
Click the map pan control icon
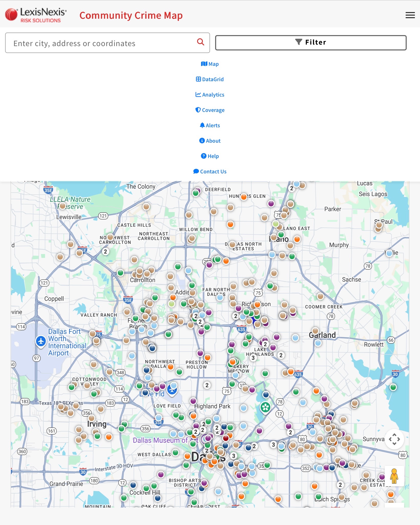pyautogui.click(x=394, y=439)
